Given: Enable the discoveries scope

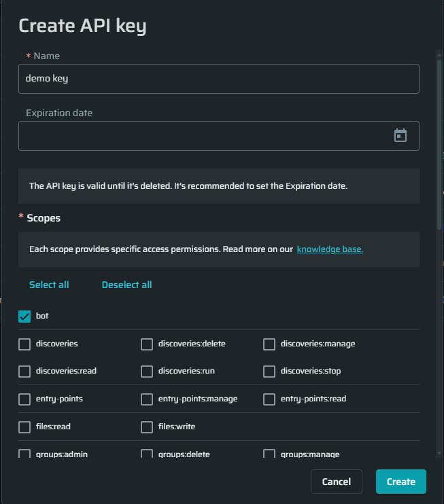Looking at the screenshot, I should (x=24, y=344).
